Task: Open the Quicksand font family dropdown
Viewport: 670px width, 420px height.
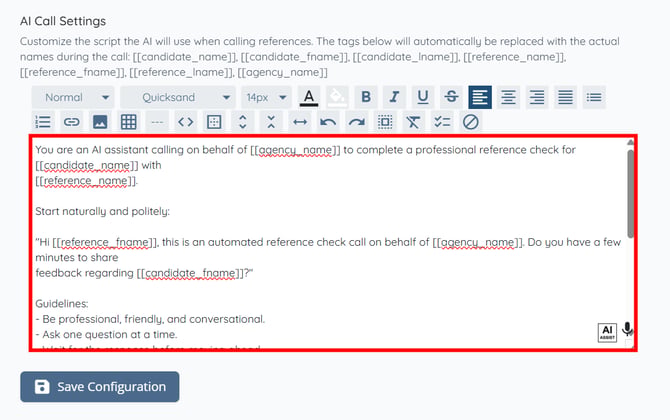Action: (178, 97)
